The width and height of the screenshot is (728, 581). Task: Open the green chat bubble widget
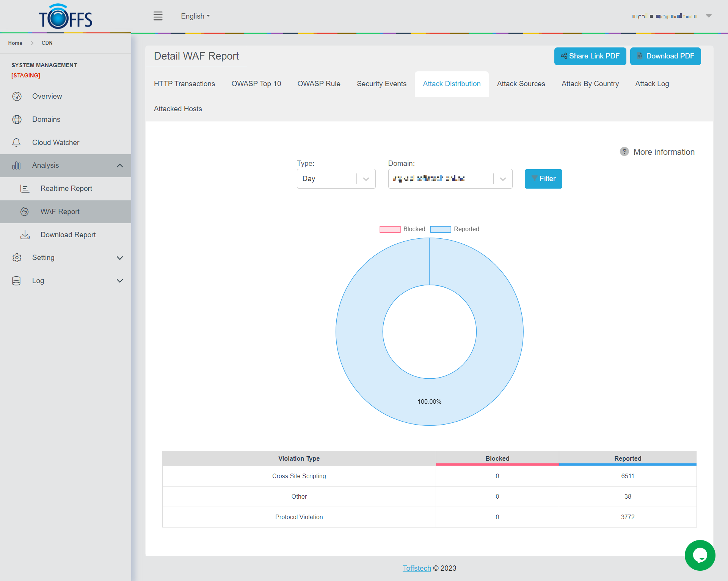tap(700, 555)
